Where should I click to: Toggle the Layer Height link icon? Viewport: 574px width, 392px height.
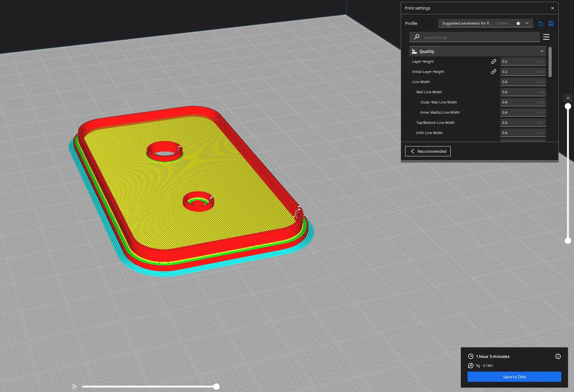(x=493, y=61)
